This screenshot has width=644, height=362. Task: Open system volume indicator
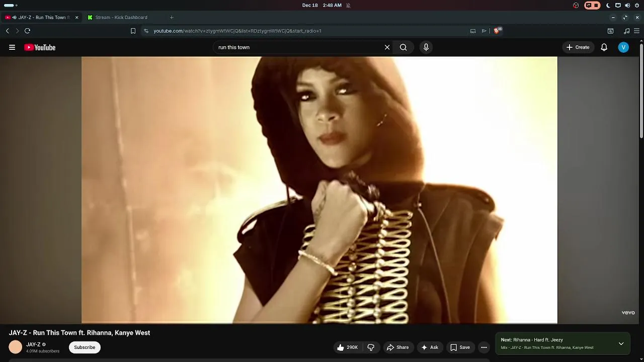tap(627, 5)
